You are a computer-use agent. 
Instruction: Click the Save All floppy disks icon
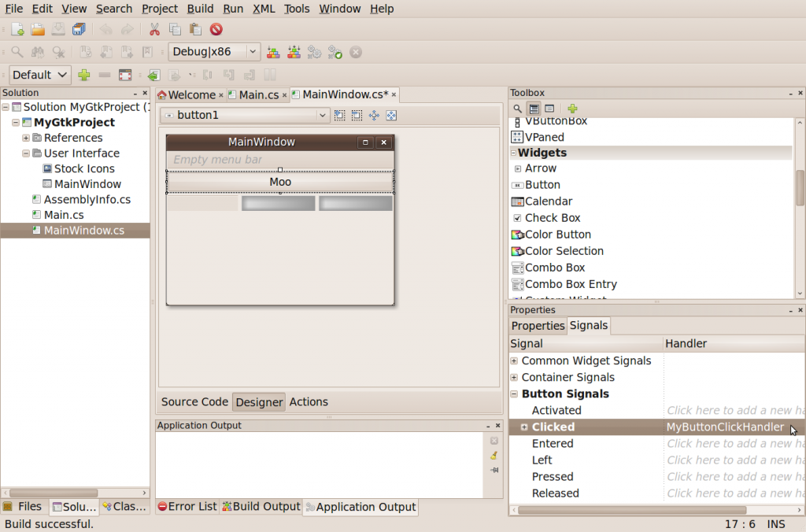click(x=79, y=29)
